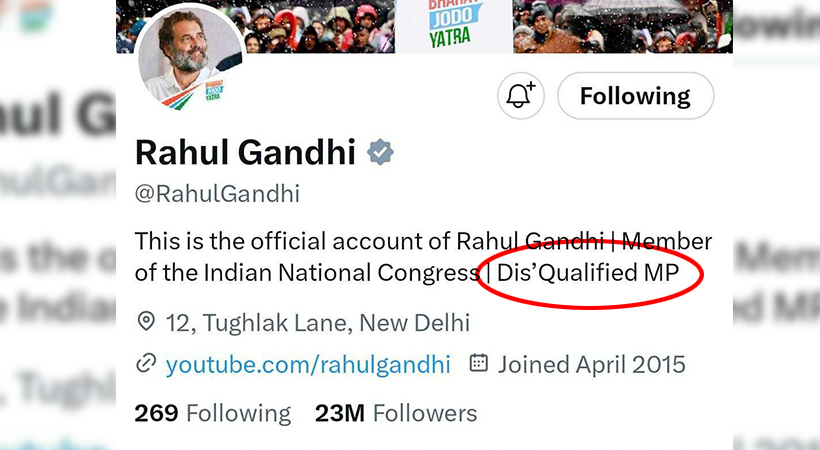Open the youtube.com/rahulgandhi link
The height and width of the screenshot is (450, 820).
(x=308, y=364)
